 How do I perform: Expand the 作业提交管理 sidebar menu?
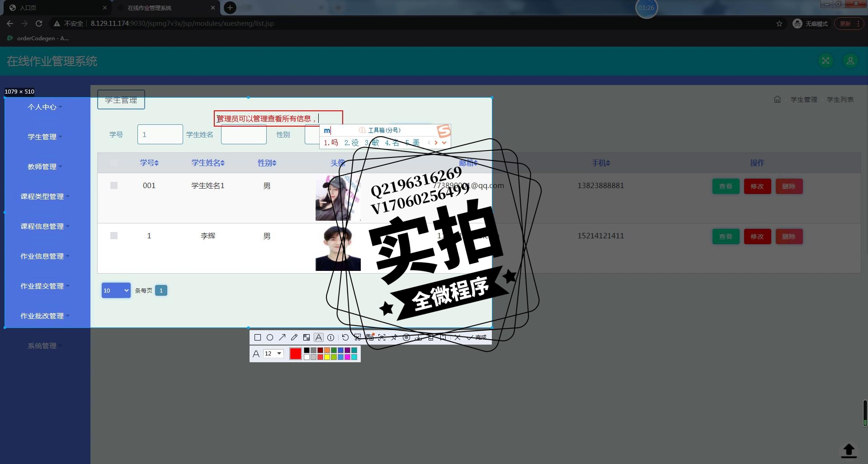point(45,286)
